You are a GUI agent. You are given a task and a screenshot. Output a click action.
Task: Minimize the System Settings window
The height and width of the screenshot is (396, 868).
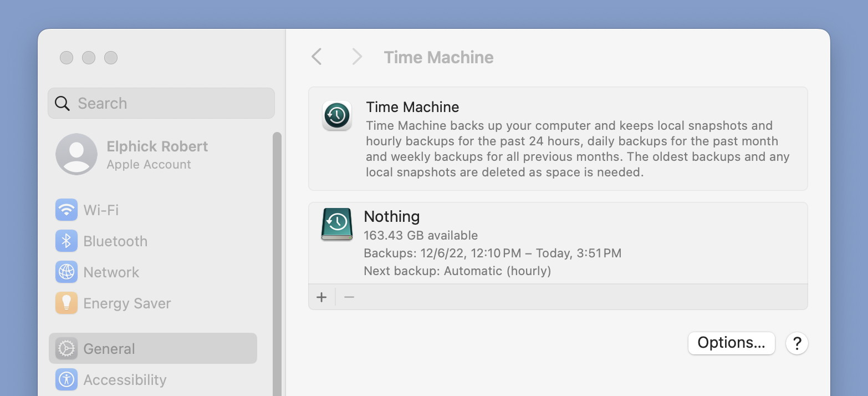[89, 58]
